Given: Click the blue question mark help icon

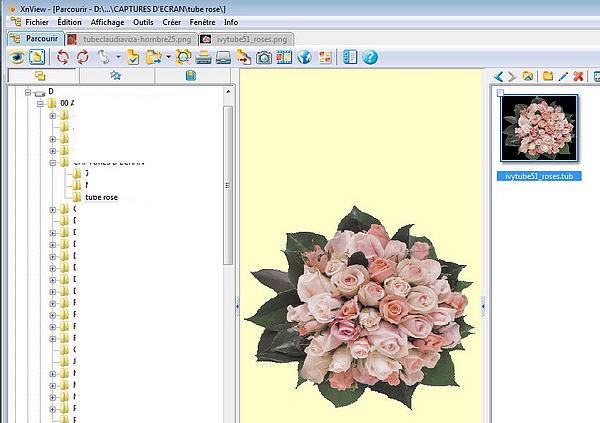Looking at the screenshot, I should pos(370,57).
